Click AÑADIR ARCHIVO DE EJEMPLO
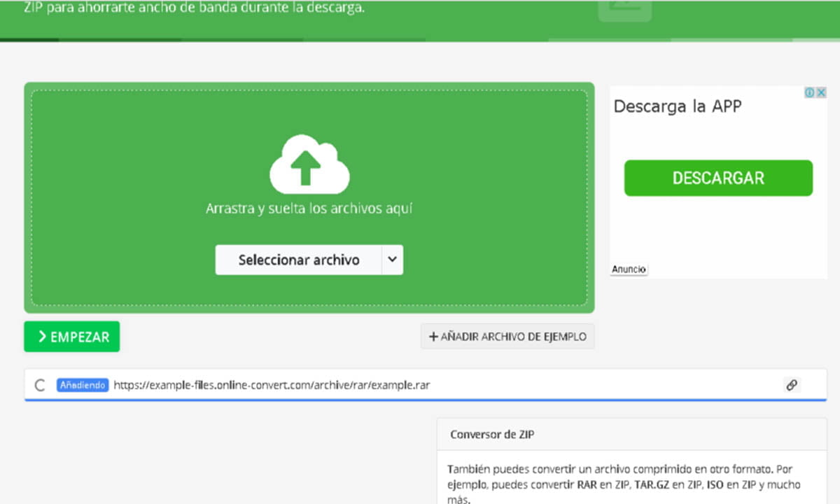 pos(507,336)
